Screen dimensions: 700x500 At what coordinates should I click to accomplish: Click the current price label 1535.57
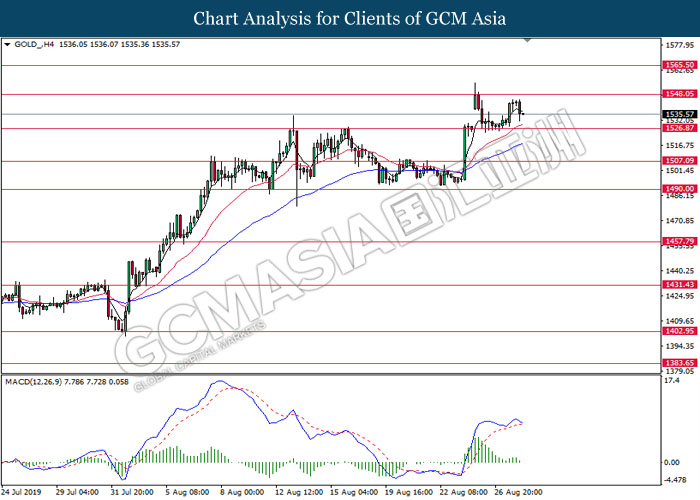pyautogui.click(x=679, y=114)
